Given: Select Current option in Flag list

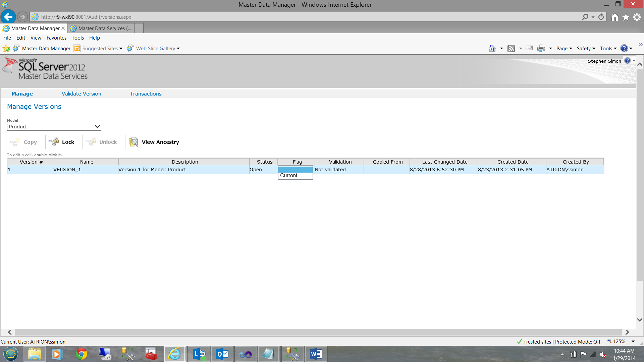Looking at the screenshot, I should [289, 176].
